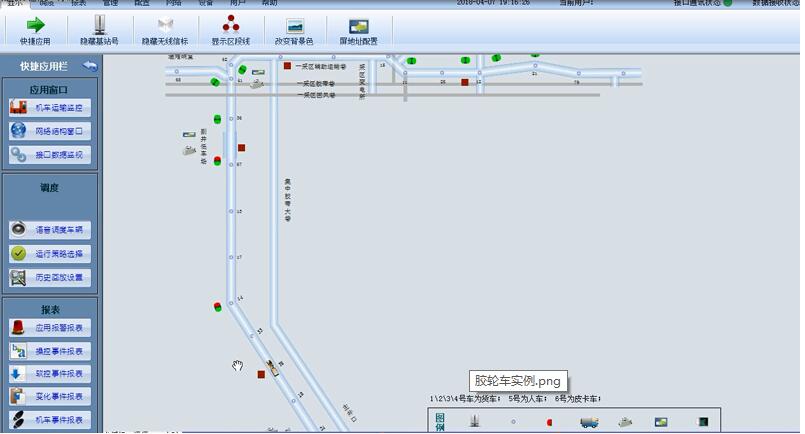
Task: Open 网络结构窗口 globe item
Action: click(x=50, y=131)
